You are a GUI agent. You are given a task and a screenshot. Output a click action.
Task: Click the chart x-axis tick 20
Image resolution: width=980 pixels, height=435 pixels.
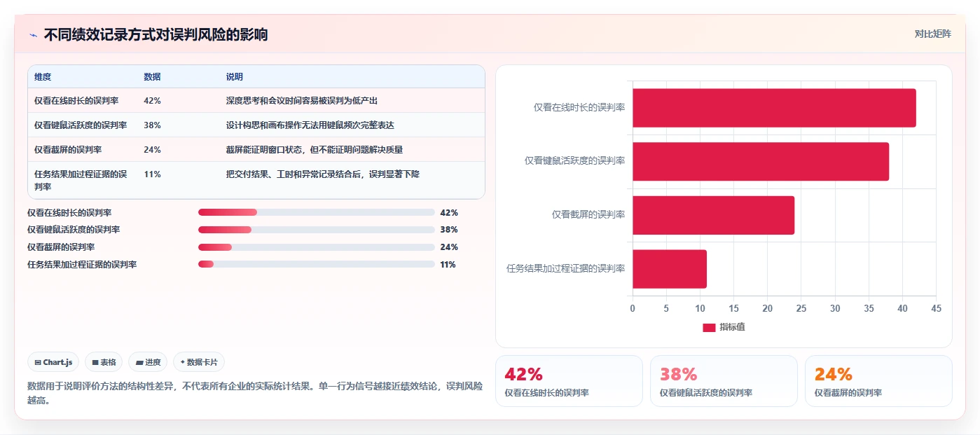click(768, 309)
